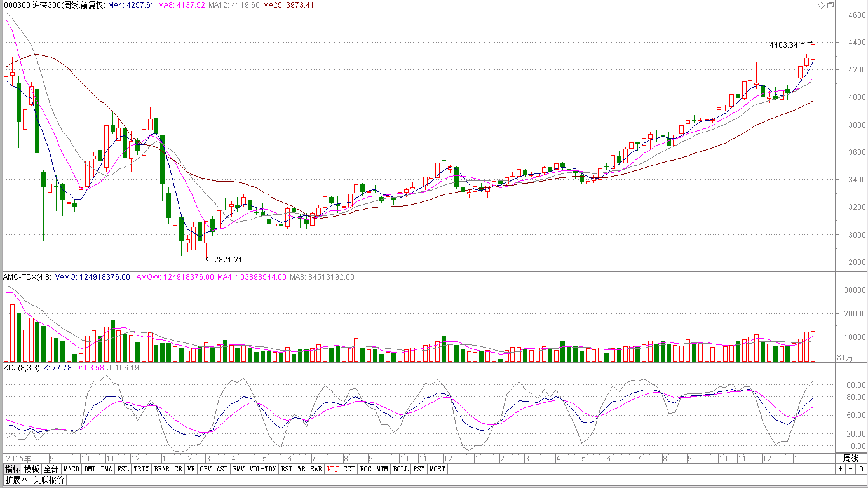Switch to the 指标 tab

(x=13, y=469)
